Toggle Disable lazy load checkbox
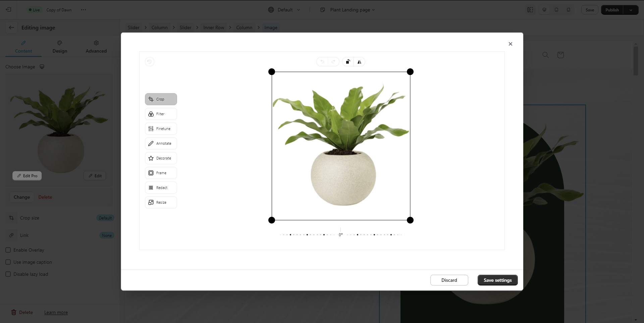 pyautogui.click(x=8, y=274)
